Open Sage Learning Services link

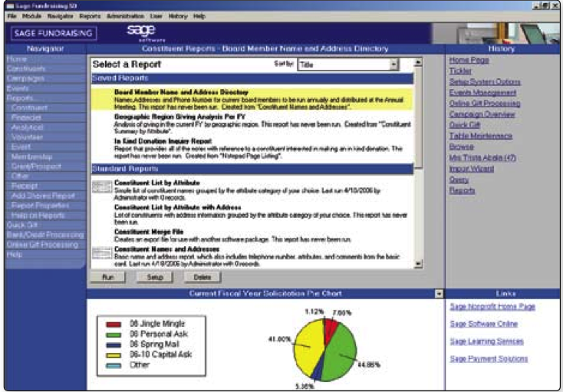coord(486,341)
